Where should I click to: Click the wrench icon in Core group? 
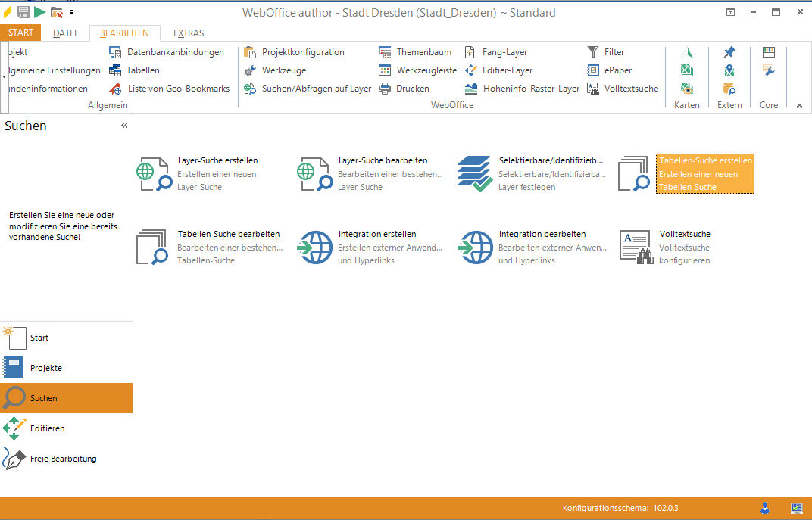[769, 70]
